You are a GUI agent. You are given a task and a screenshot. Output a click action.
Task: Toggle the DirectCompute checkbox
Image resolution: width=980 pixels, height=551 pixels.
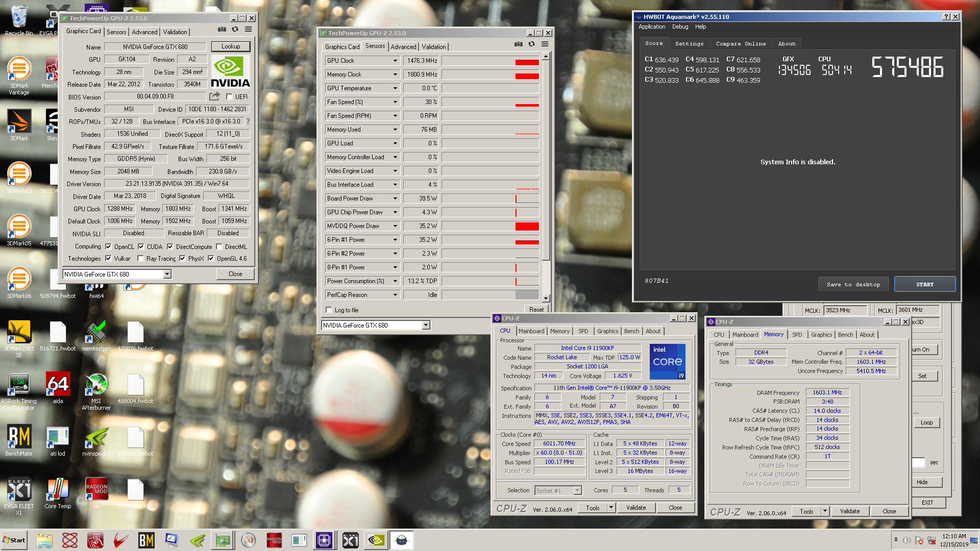click(170, 246)
